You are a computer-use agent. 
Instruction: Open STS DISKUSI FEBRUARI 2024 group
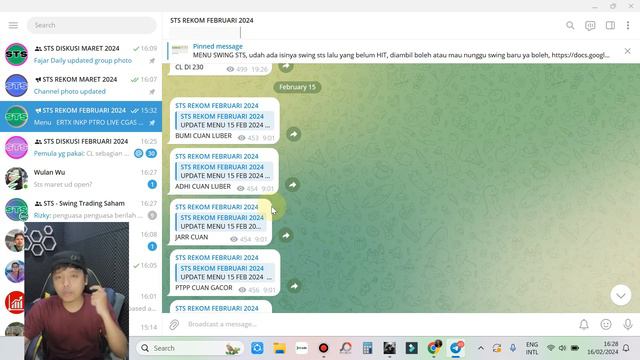pos(81,147)
